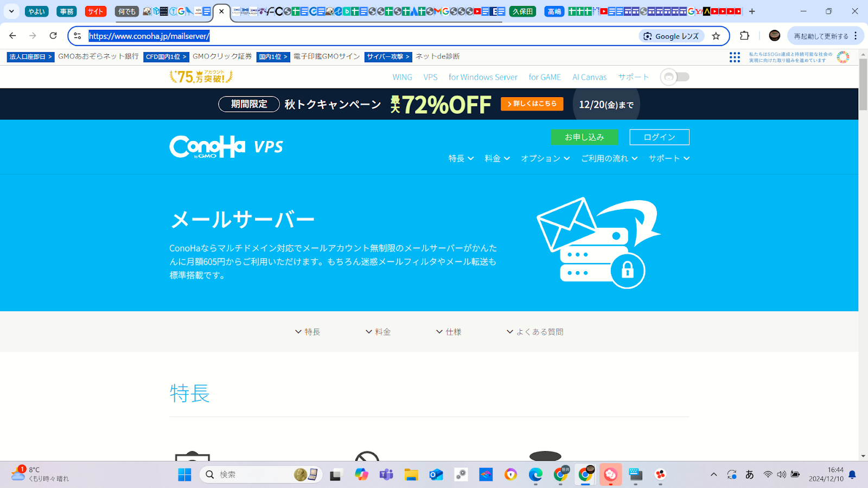The image size is (868, 488).
Task: Open Google レンズ in address bar
Action: pyautogui.click(x=672, y=36)
